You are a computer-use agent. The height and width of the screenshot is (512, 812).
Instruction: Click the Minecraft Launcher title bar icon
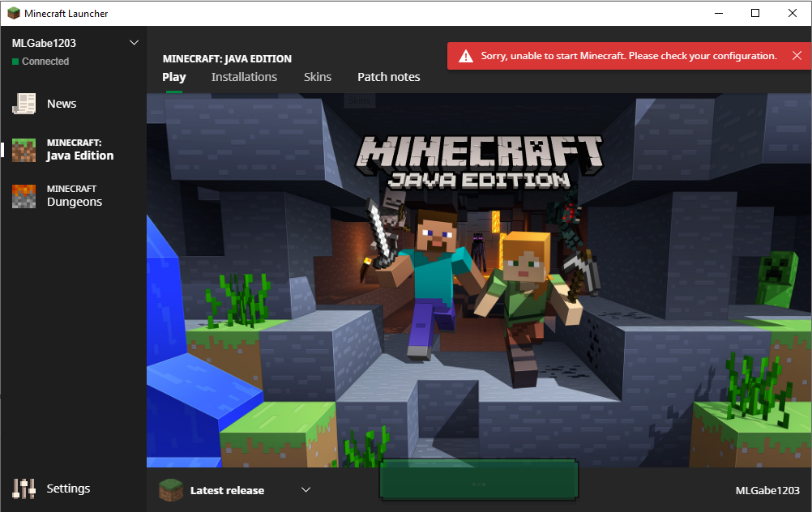[14, 13]
